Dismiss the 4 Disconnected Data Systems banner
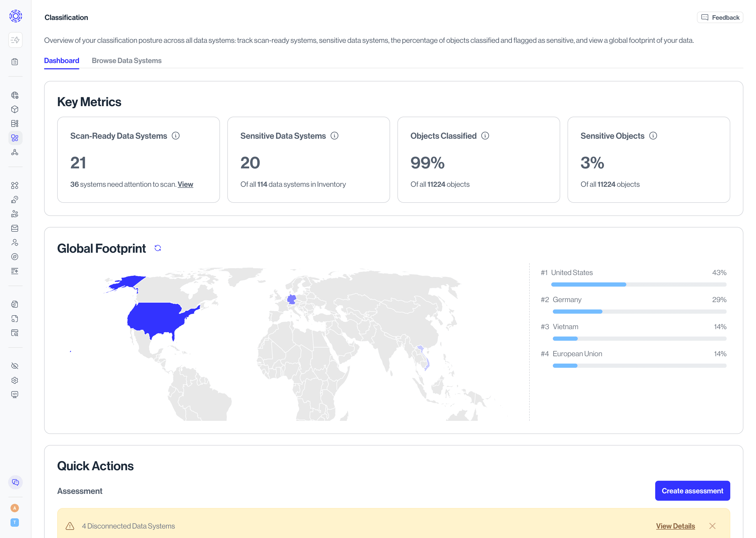Image resolution: width=756 pixels, height=538 pixels. tap(712, 526)
